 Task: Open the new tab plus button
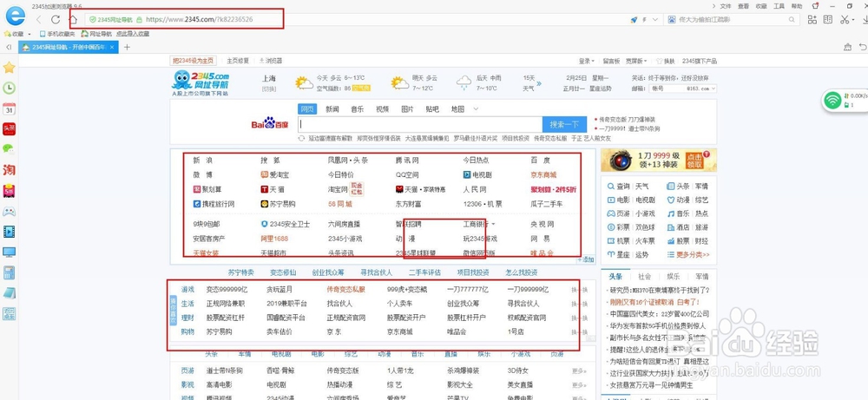coord(127,47)
